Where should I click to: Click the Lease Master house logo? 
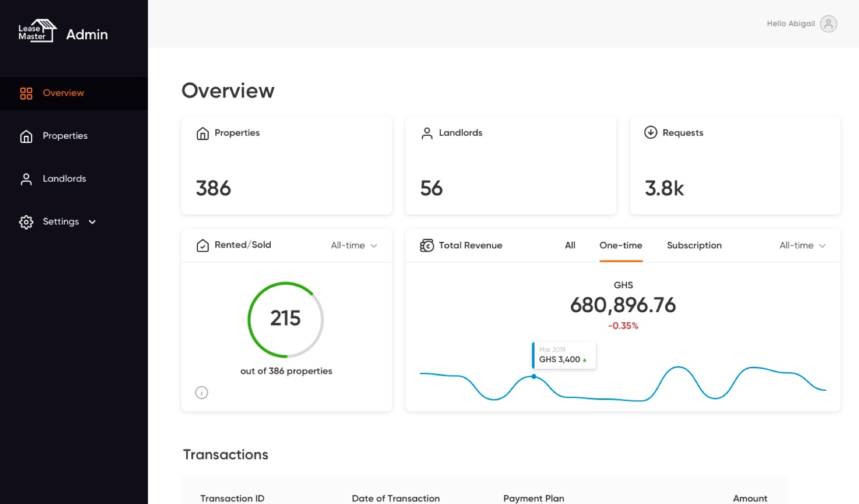coord(38,31)
